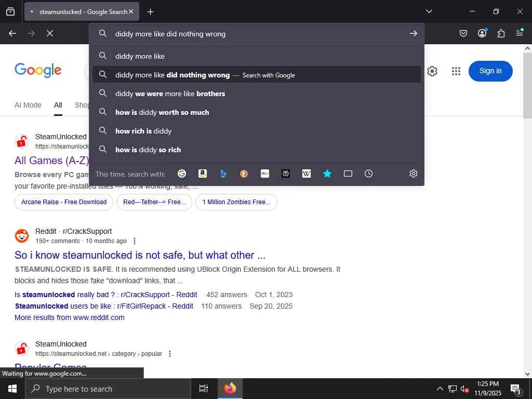Click '150+ comments' text

click(x=58, y=241)
